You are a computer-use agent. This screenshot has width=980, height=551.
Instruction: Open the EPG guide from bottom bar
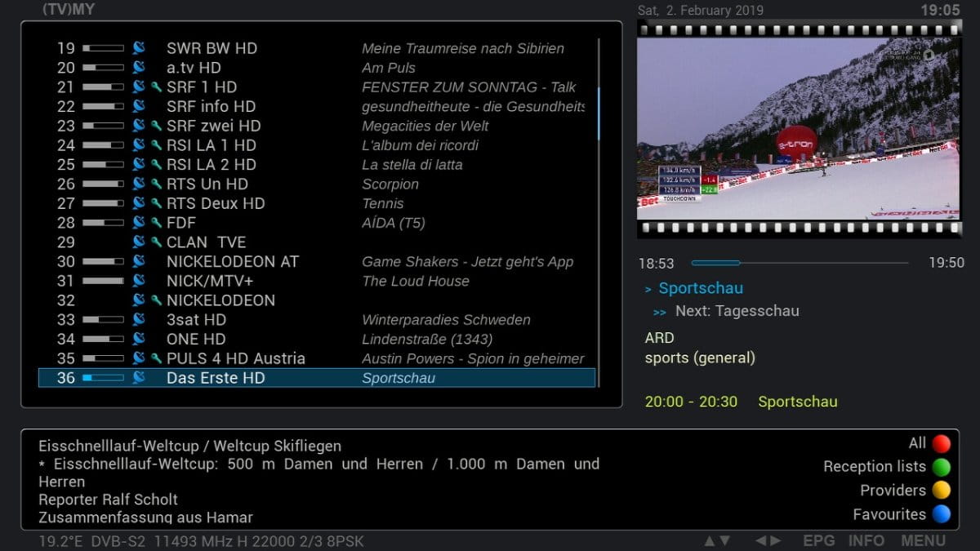pos(819,540)
